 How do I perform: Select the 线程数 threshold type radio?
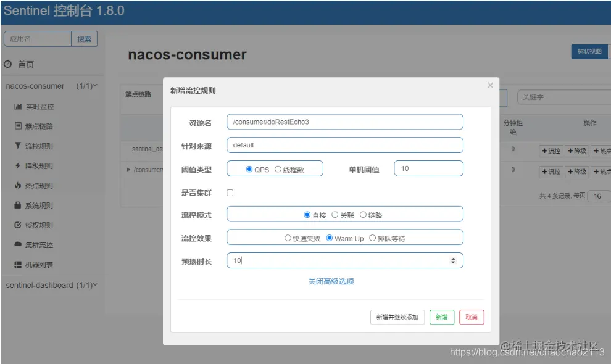tap(280, 168)
